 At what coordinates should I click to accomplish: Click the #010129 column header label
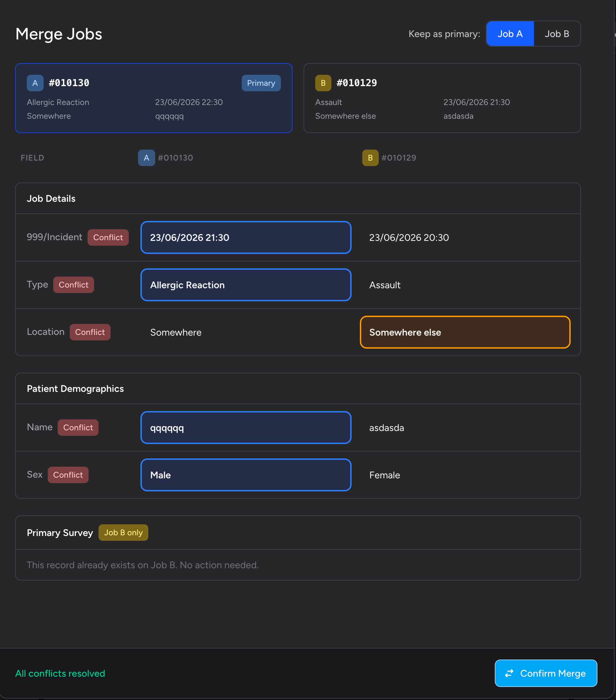click(x=399, y=158)
